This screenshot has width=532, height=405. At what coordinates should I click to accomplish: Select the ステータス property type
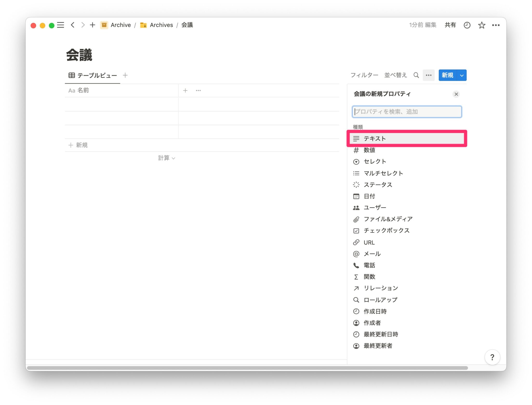(x=378, y=185)
